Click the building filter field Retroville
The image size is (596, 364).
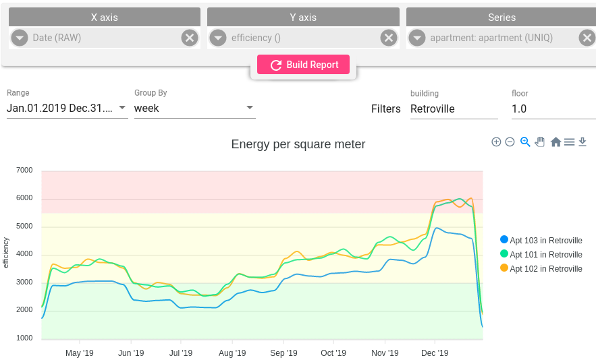pyautogui.click(x=454, y=109)
